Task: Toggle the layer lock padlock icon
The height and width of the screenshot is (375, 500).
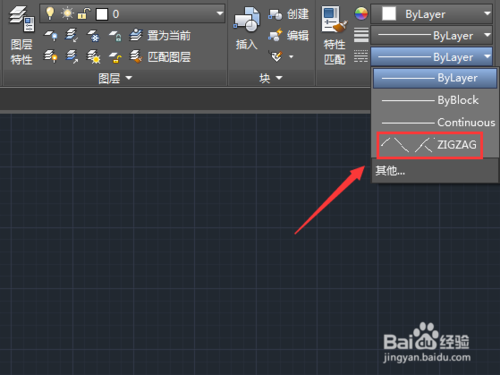Action: tap(84, 14)
